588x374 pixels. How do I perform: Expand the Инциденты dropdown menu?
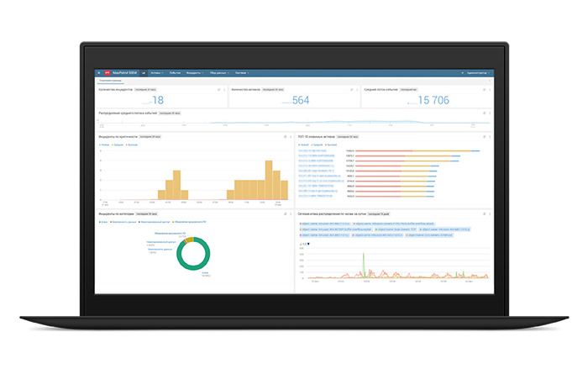195,73
